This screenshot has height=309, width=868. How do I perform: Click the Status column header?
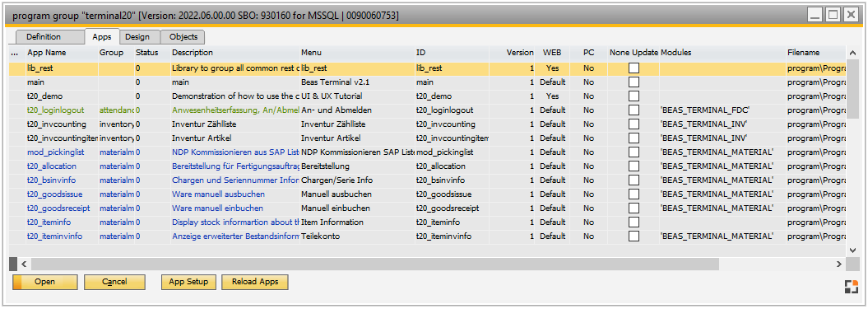[x=146, y=53]
